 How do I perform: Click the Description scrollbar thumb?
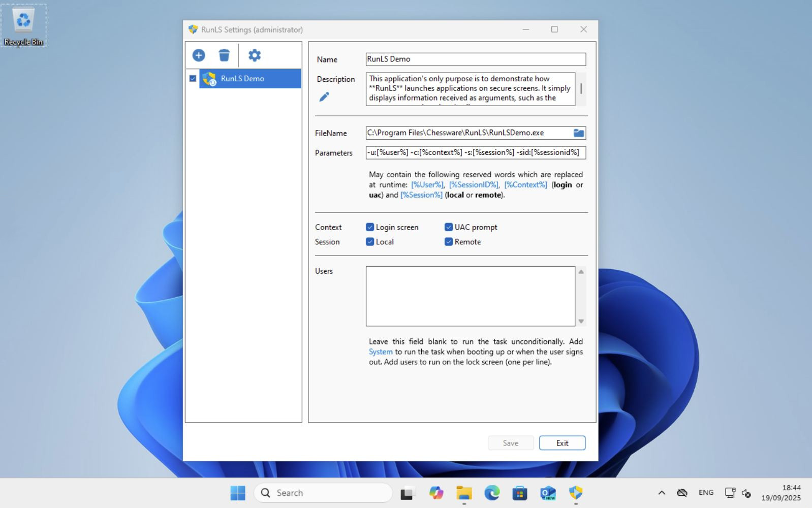pos(581,88)
